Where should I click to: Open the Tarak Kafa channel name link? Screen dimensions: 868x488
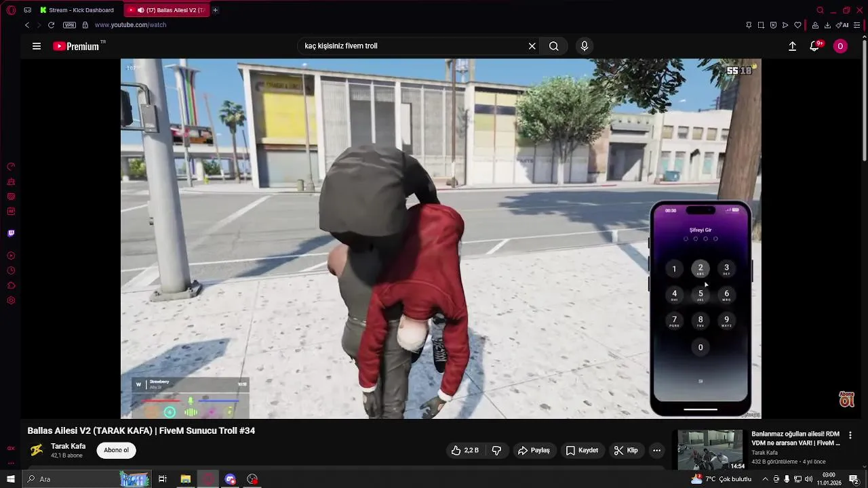[68, 446]
